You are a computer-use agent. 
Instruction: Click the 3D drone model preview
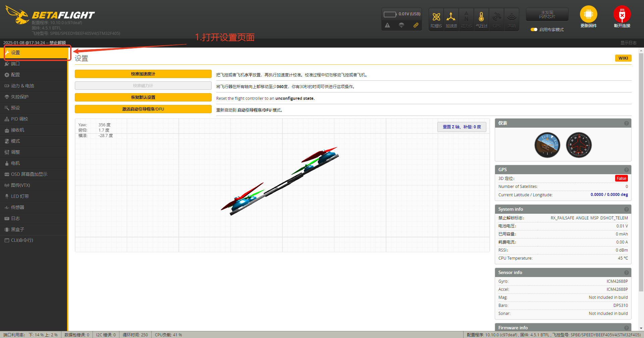[280, 181]
